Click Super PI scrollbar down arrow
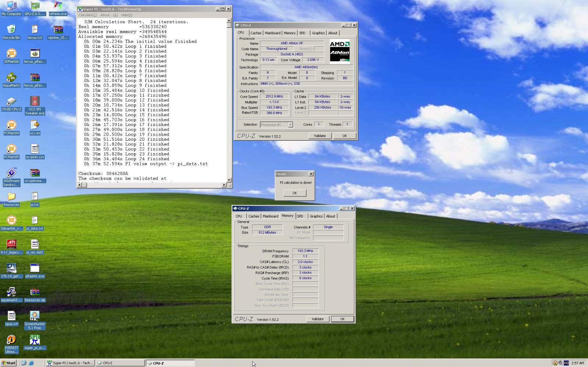The image size is (588, 367). (x=229, y=180)
